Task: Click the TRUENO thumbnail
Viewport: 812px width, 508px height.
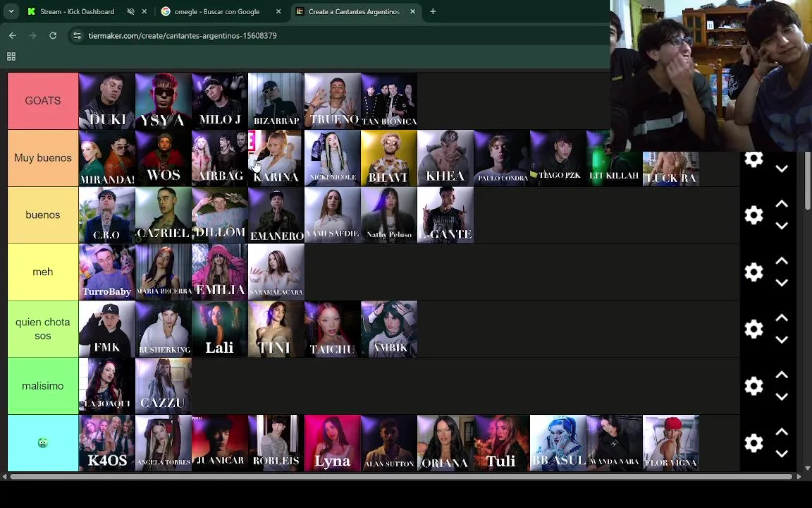Action: click(x=333, y=101)
